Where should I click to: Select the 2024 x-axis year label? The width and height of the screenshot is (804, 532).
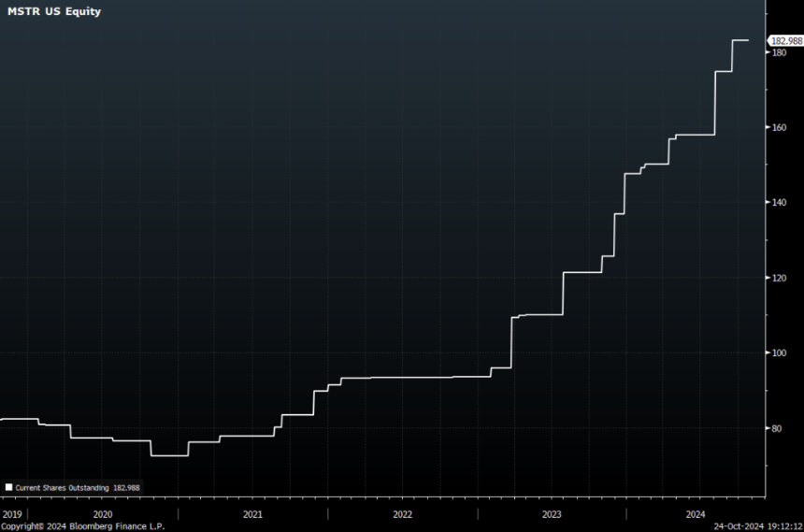click(696, 514)
